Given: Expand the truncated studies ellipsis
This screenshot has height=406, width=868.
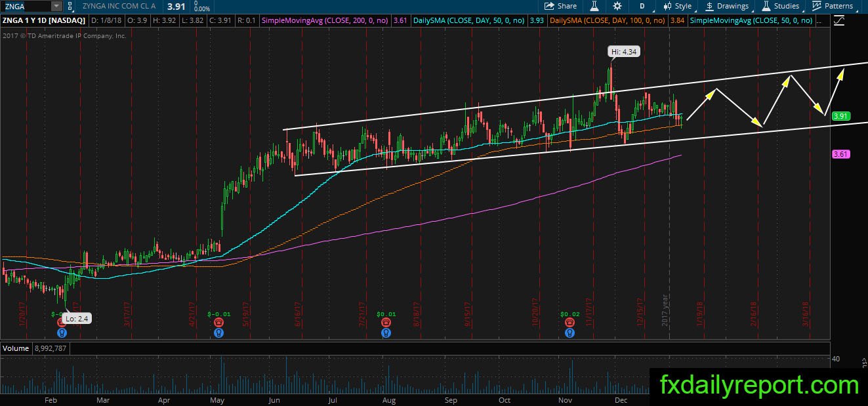Looking at the screenshot, I should 819,21.
